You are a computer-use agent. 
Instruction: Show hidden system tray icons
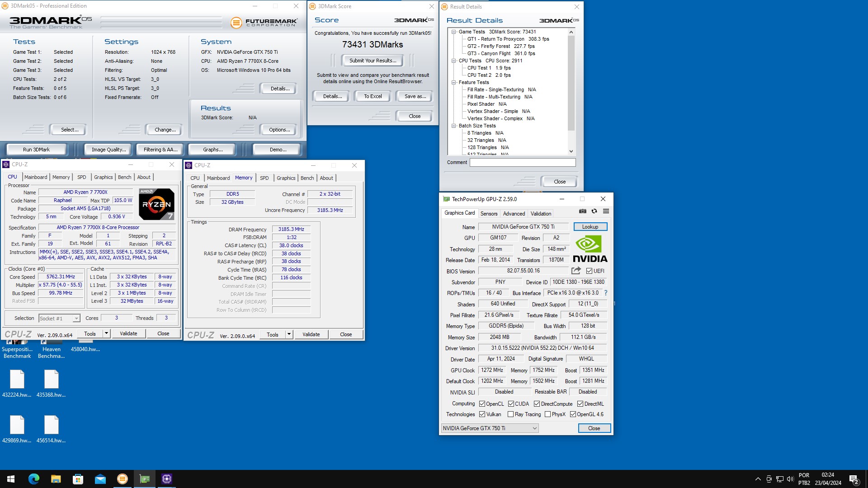(x=758, y=479)
